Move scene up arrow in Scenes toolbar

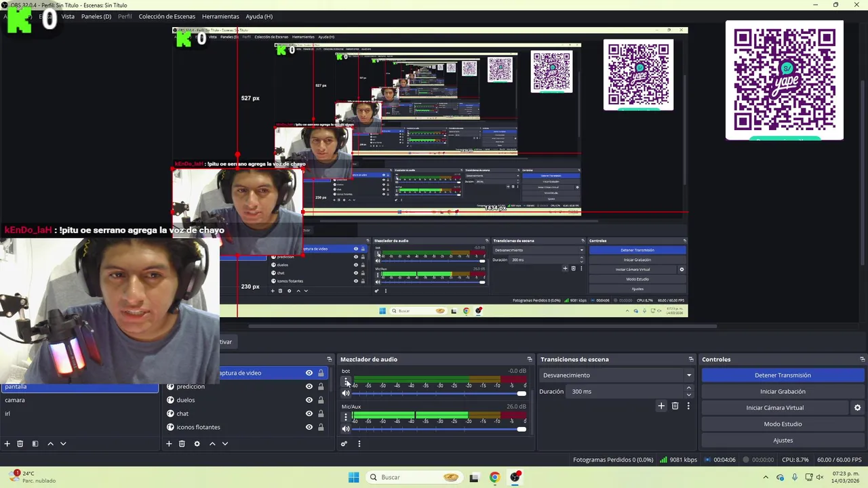pyautogui.click(x=50, y=444)
